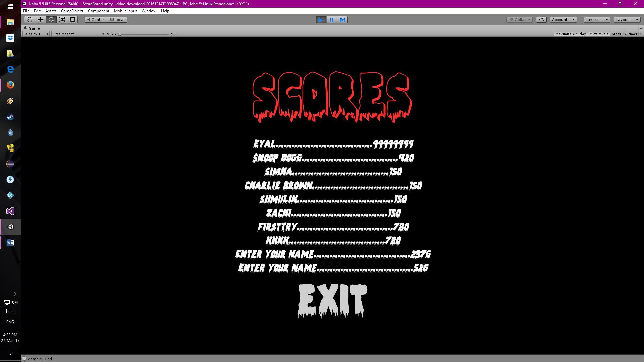The height and width of the screenshot is (362, 644).
Task: Toggle Mute Audio in Game view
Action: pos(598,34)
